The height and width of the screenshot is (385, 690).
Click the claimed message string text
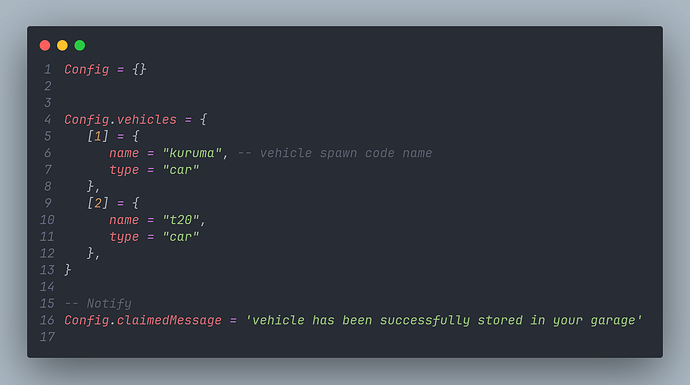(x=444, y=320)
